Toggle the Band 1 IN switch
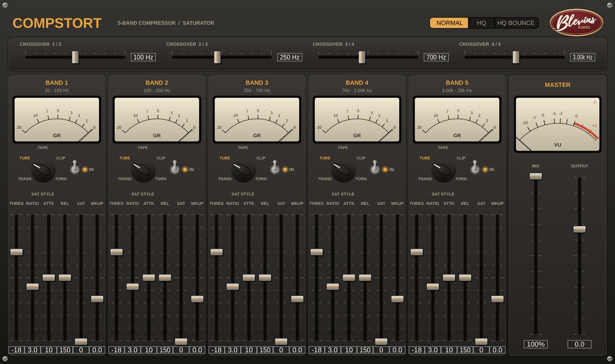Screen dimensions: 615x364 pos(75,167)
